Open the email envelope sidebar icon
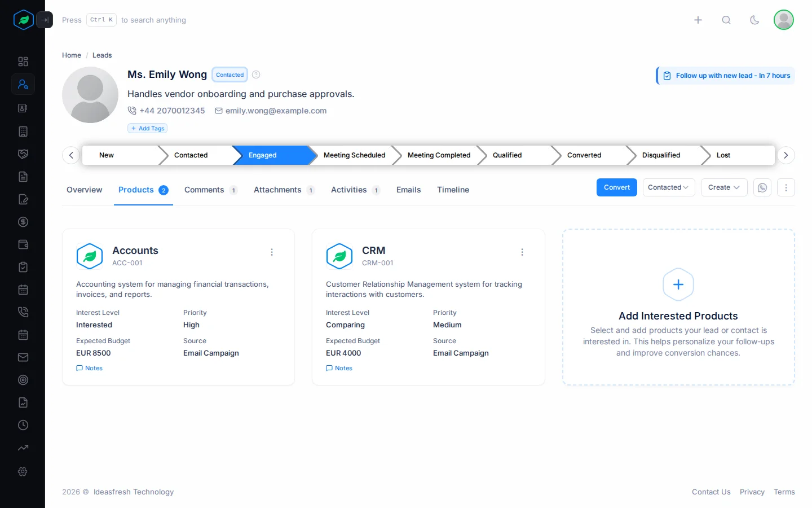 coord(23,357)
